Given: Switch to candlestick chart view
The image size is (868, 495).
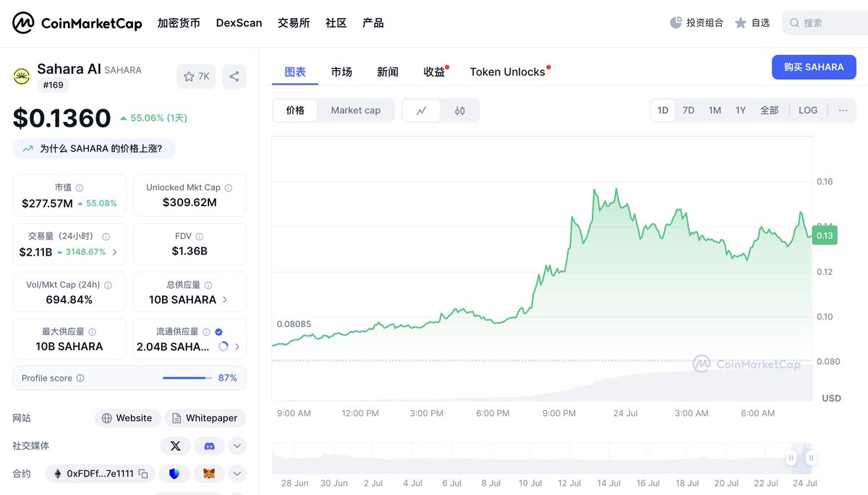Looking at the screenshot, I should 460,111.
